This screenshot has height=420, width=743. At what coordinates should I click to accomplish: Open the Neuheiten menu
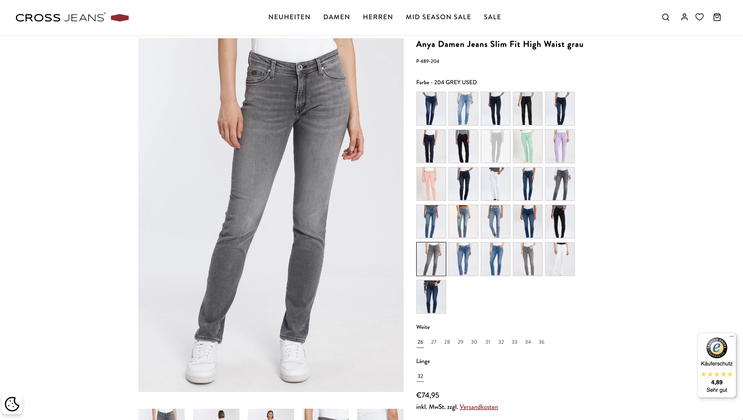pos(289,17)
